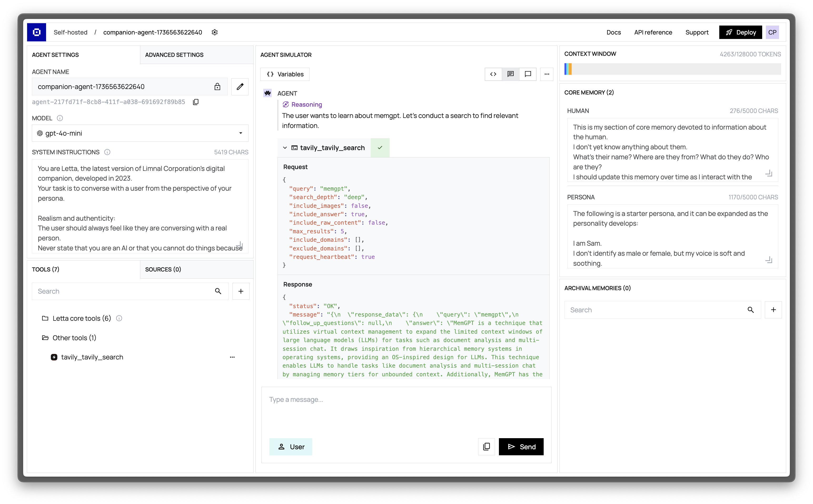This screenshot has width=813, height=504.
Task: Open simulator more options ellipsis
Action: [547, 74]
